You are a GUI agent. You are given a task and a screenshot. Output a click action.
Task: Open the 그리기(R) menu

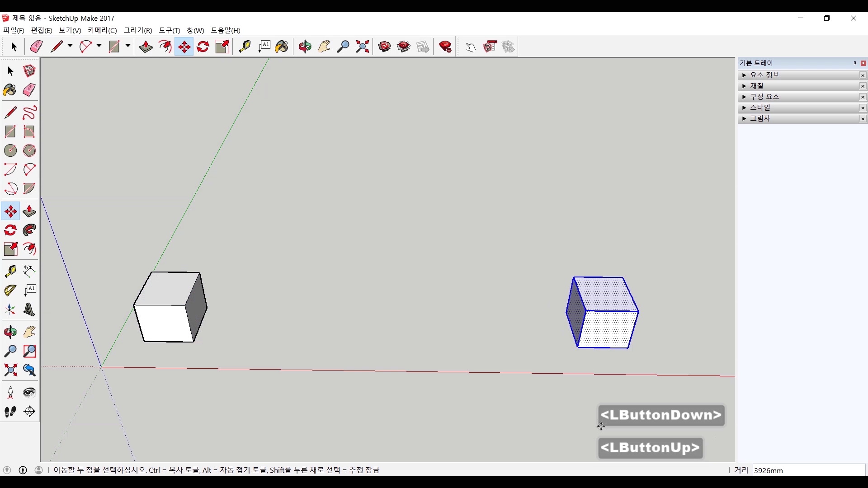click(x=138, y=30)
